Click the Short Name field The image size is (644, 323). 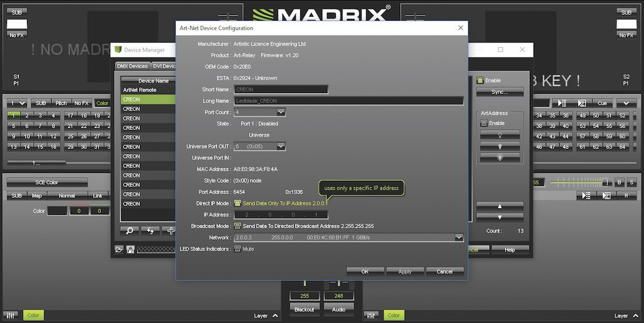pyautogui.click(x=281, y=89)
